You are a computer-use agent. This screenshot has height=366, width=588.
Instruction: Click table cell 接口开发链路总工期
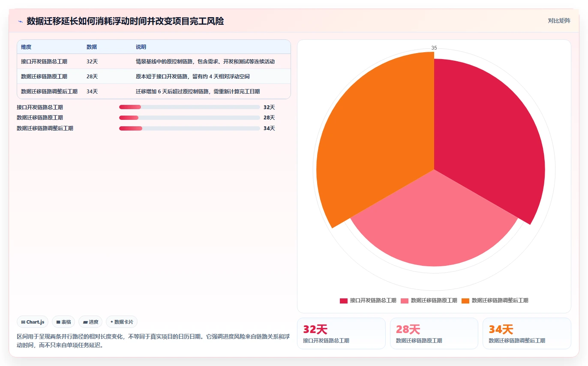[44, 62]
